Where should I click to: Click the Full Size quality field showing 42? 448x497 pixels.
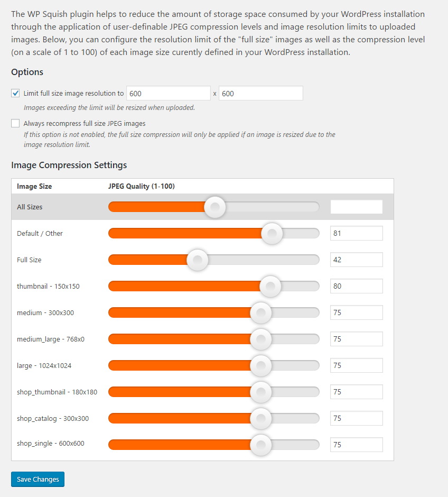point(356,260)
